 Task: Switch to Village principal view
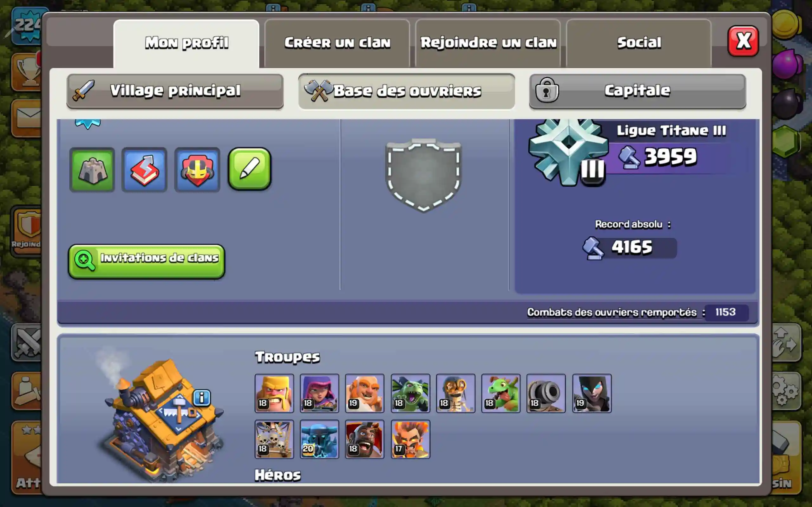pyautogui.click(x=175, y=91)
